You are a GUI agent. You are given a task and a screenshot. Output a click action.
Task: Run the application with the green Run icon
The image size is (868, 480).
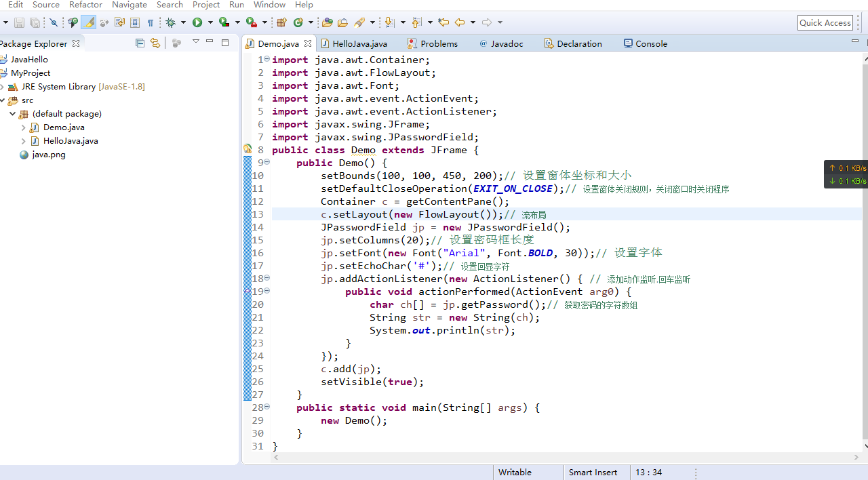[x=198, y=22]
